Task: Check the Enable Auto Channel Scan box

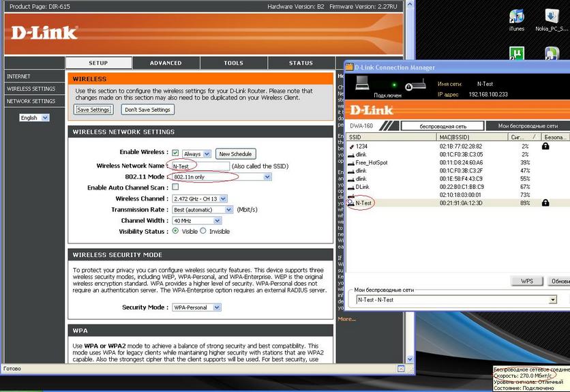Action: tap(175, 187)
